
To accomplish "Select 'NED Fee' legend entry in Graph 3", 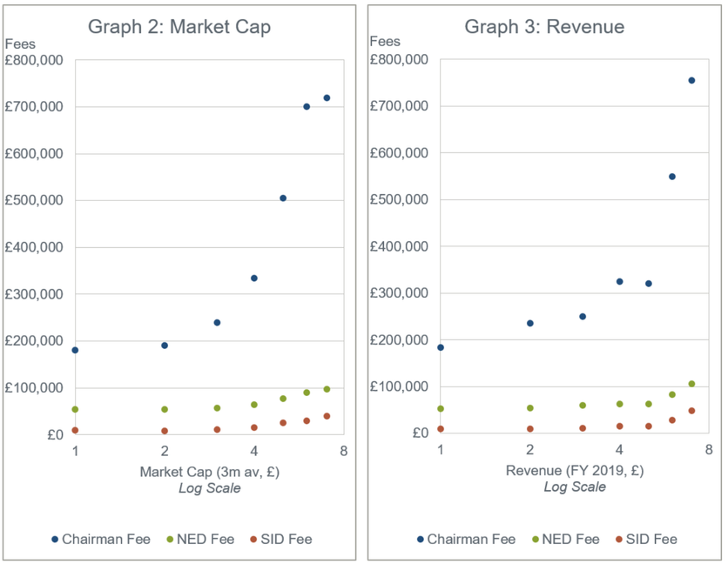I will pyautogui.click(x=565, y=540).
